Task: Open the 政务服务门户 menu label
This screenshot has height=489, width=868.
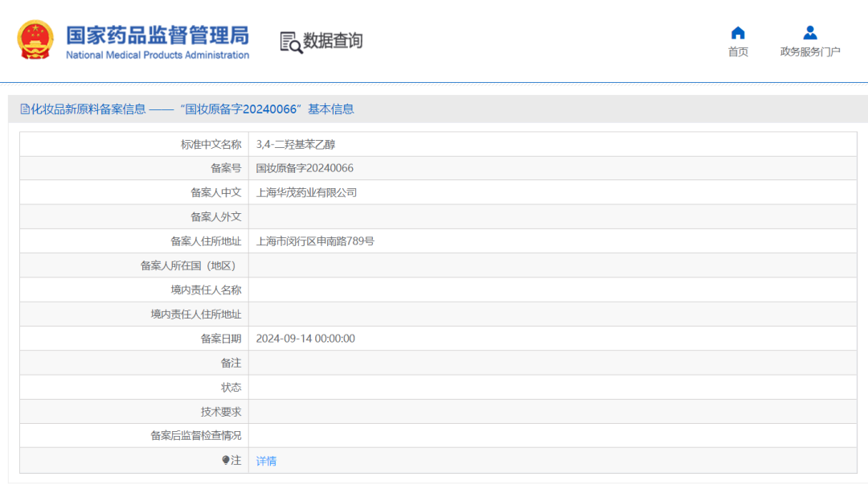Action: (810, 52)
